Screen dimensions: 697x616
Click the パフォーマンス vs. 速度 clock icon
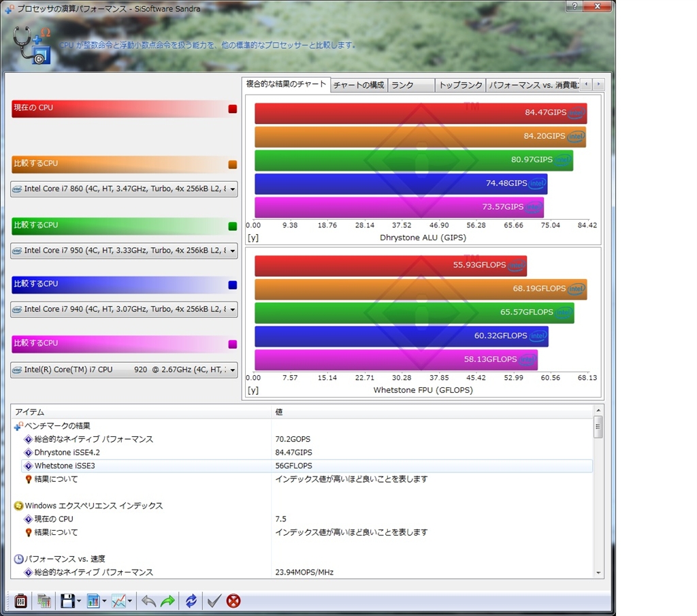point(18,559)
